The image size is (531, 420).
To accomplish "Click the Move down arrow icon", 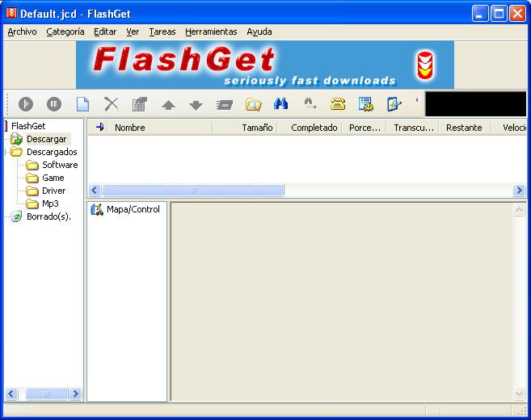I will pos(196,104).
